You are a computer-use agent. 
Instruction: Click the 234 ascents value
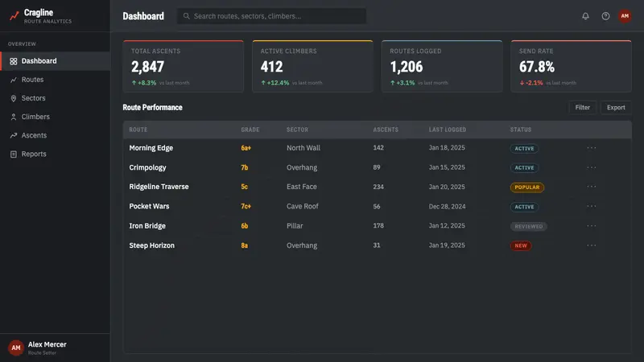(378, 187)
